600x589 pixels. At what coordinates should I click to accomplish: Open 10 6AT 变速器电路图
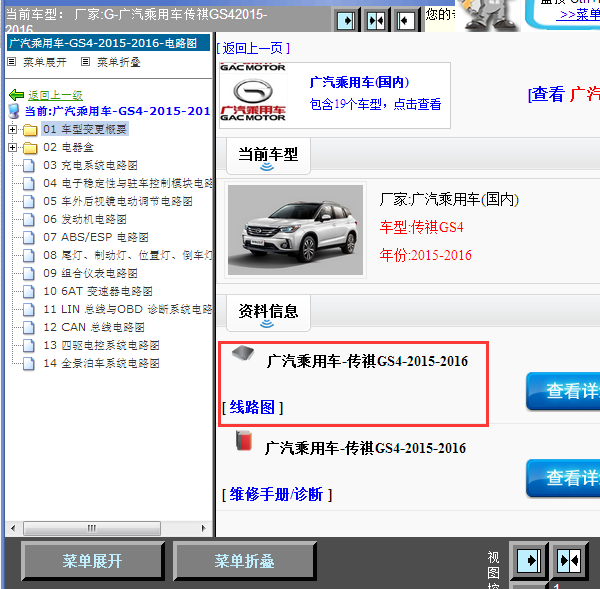coord(98,291)
